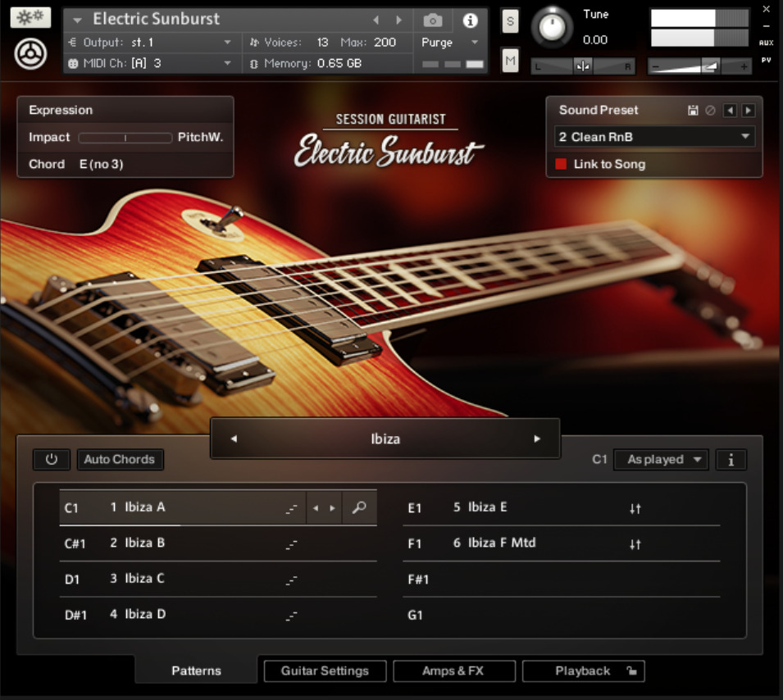Click the strum direction icon for Ibiza F Mtd
783x700 pixels.
(x=635, y=544)
